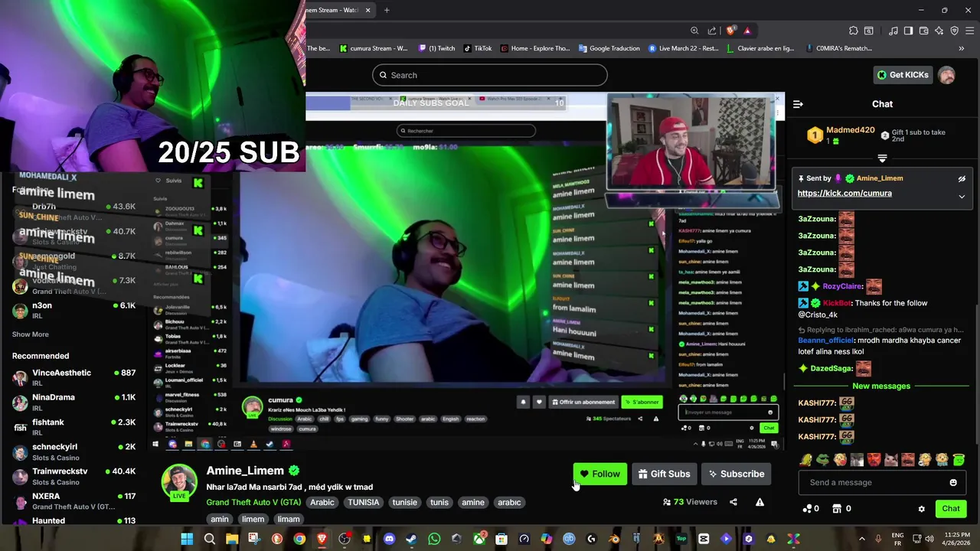Toggle the browser sidebar panel
The image size is (980, 551).
pyautogui.click(x=908, y=31)
